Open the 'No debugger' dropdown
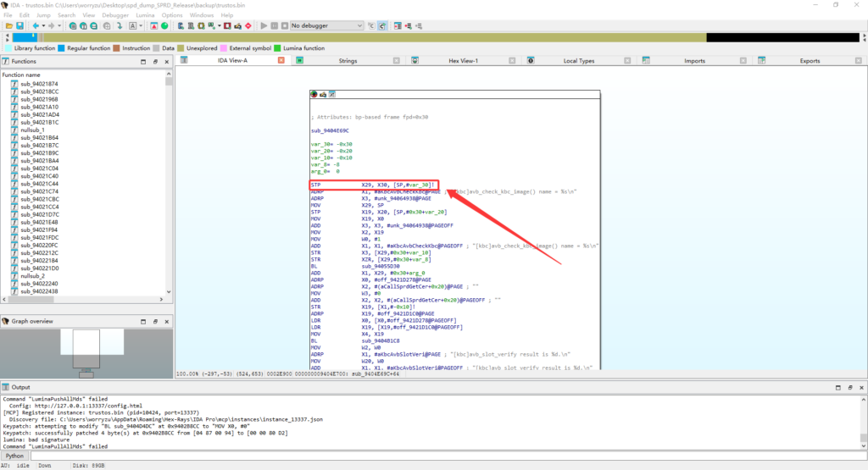The height and width of the screenshot is (470, 868). 326,25
